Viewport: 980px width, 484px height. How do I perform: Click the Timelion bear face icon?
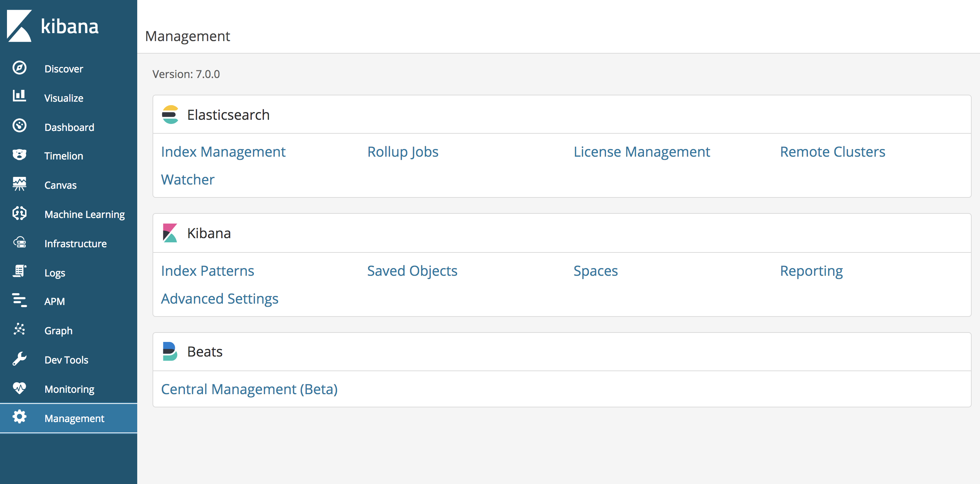coord(20,155)
